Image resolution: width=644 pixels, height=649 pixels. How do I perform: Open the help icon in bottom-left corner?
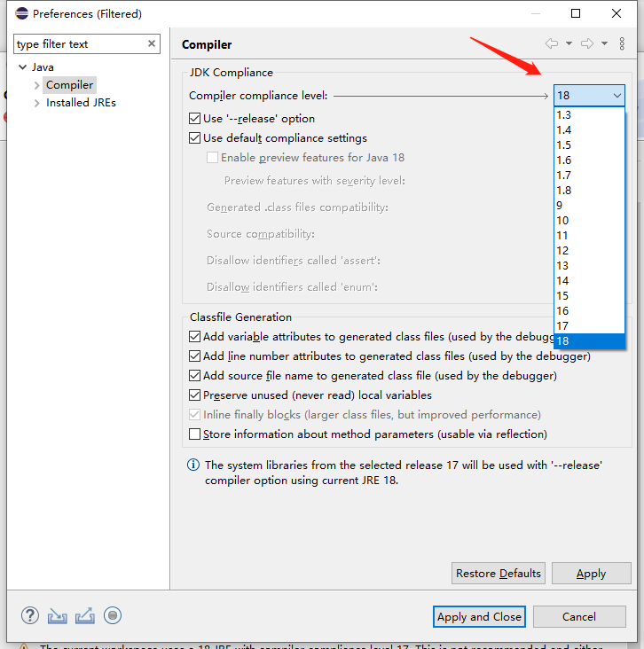coord(30,615)
